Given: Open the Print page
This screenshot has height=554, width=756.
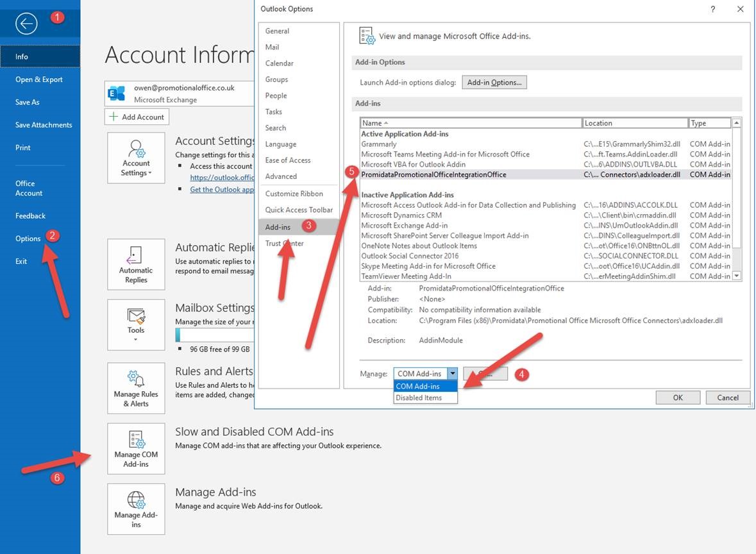Looking at the screenshot, I should (40, 147).
